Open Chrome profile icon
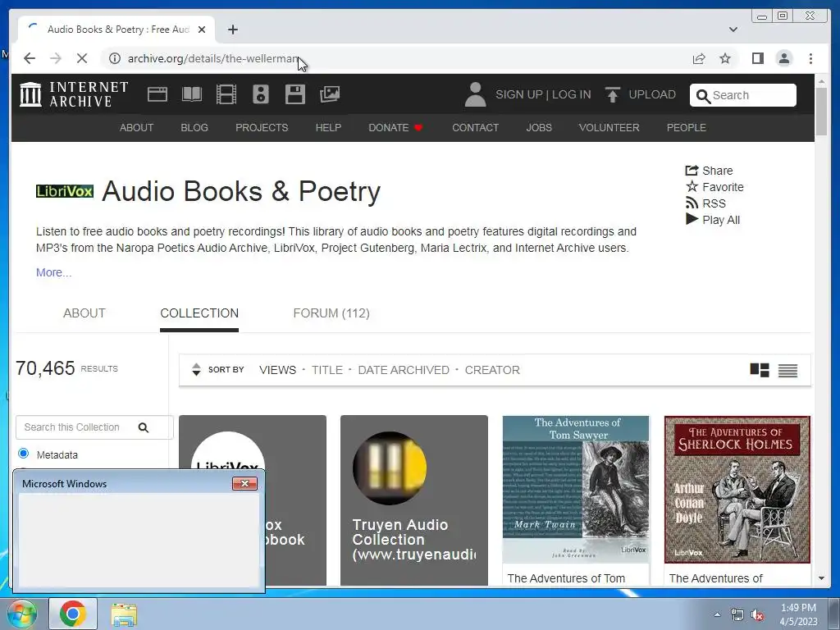The width and height of the screenshot is (840, 630). point(783,58)
